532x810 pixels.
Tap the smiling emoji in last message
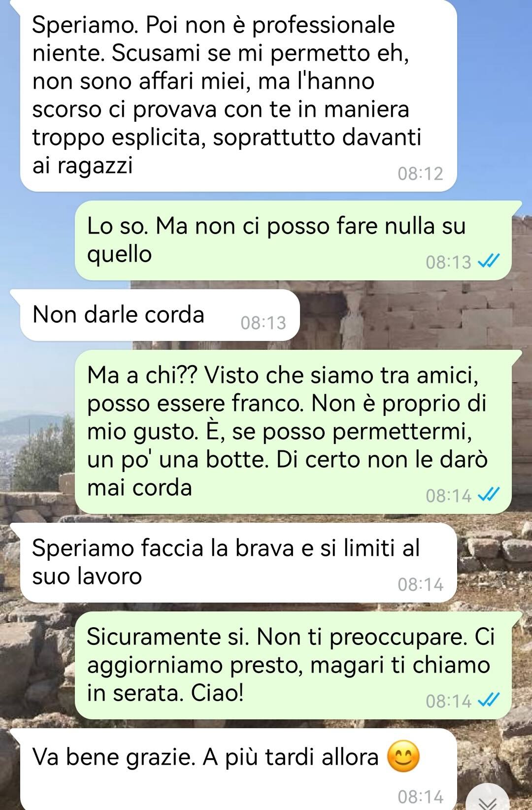click(x=403, y=757)
